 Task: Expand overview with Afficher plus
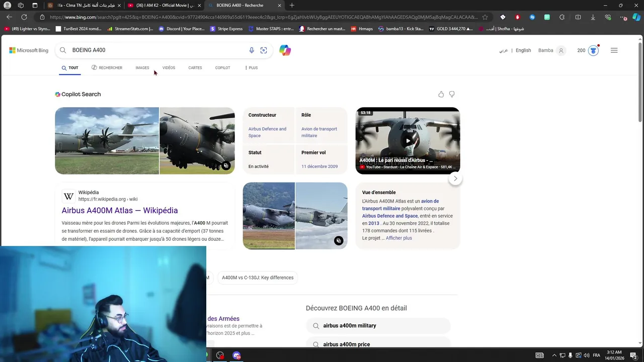399,238
